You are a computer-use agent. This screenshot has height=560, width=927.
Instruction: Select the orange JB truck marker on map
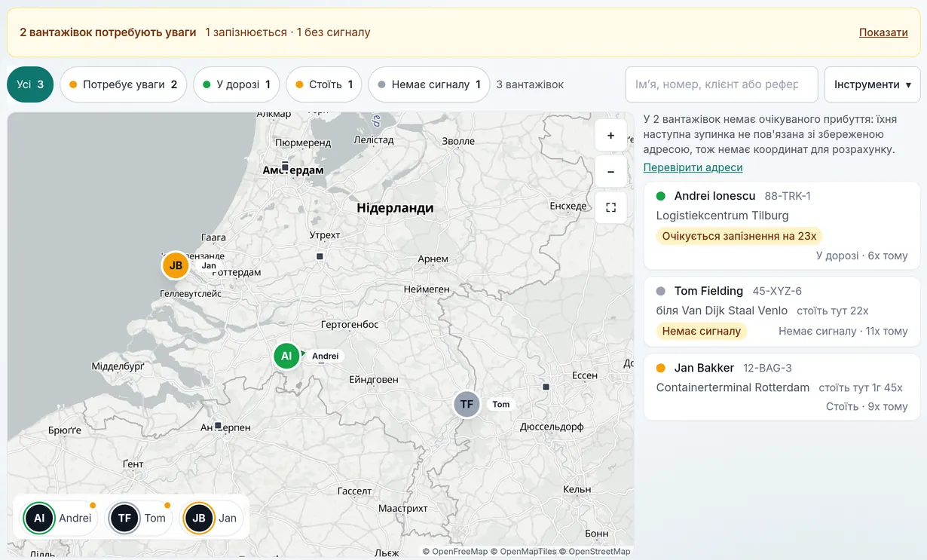pyautogui.click(x=176, y=265)
